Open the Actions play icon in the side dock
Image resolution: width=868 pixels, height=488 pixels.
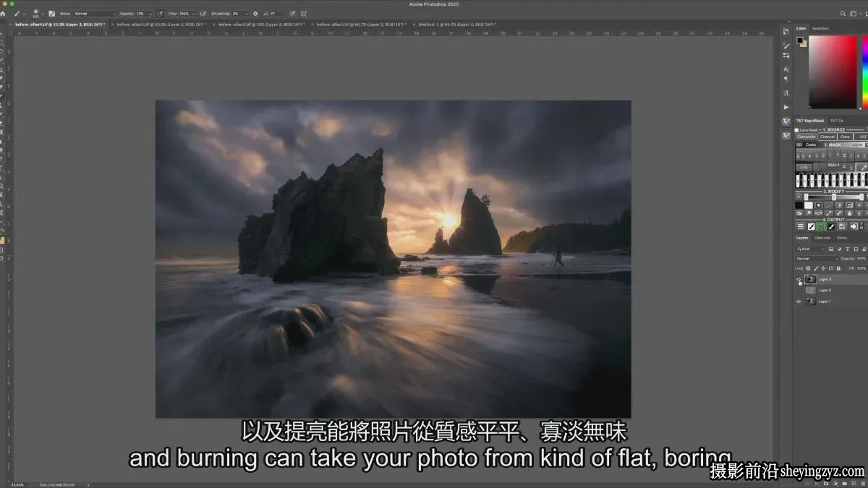(786, 107)
